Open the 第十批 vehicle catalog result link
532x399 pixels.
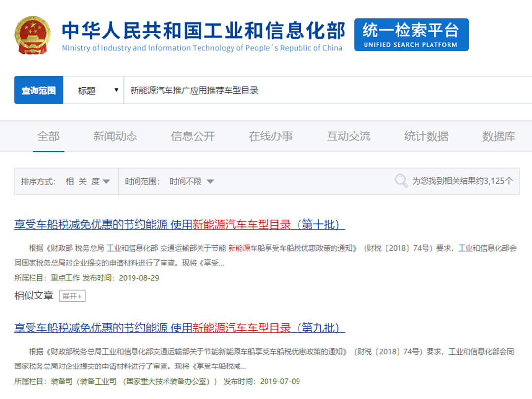[179, 225]
